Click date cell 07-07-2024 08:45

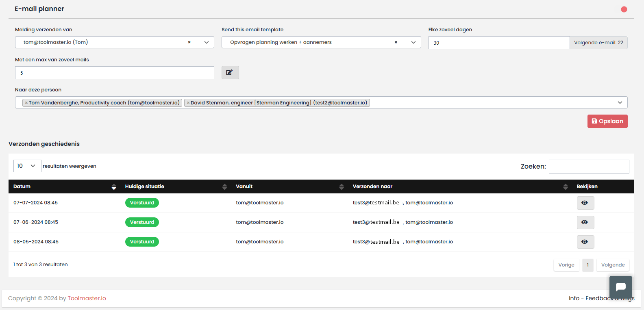click(35, 203)
